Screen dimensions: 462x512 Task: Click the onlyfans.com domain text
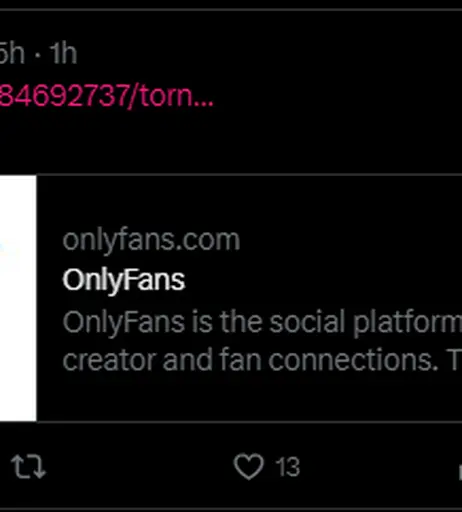point(151,240)
